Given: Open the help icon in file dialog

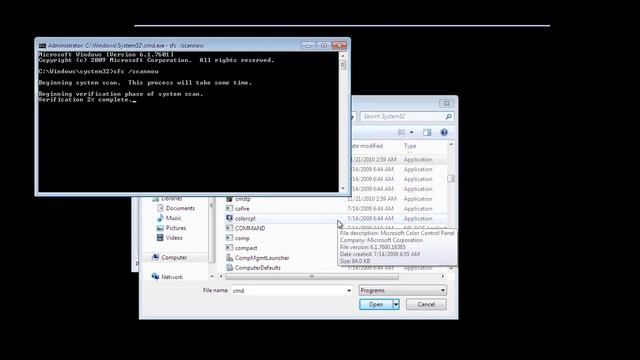Looking at the screenshot, I should click(x=444, y=132).
